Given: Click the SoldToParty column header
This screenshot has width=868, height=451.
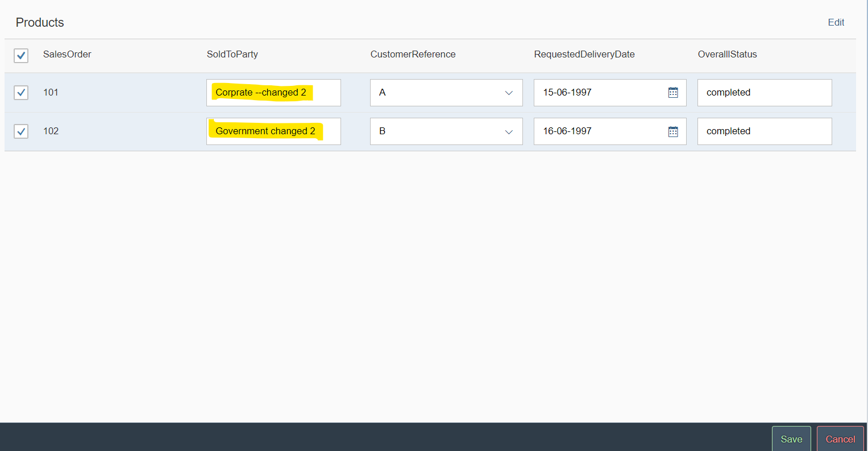Looking at the screenshot, I should pos(232,54).
